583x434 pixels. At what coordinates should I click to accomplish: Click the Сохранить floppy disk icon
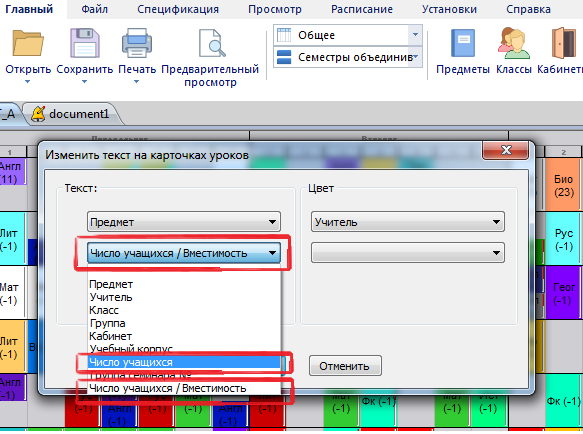point(85,43)
